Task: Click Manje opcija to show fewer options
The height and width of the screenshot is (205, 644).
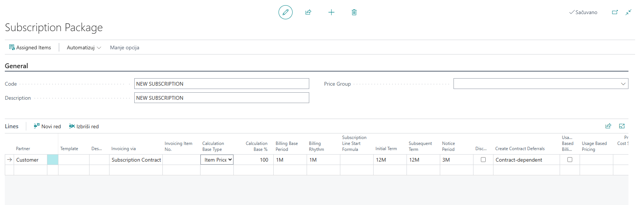Action: (125, 47)
